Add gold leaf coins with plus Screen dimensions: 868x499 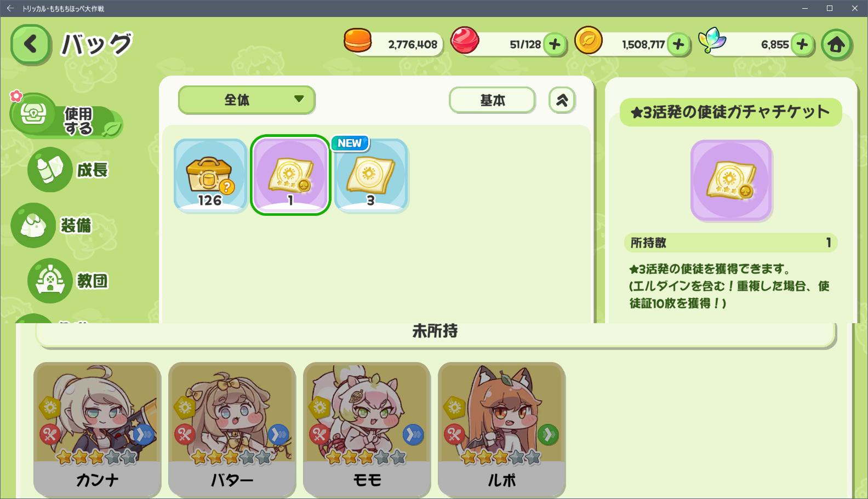678,44
